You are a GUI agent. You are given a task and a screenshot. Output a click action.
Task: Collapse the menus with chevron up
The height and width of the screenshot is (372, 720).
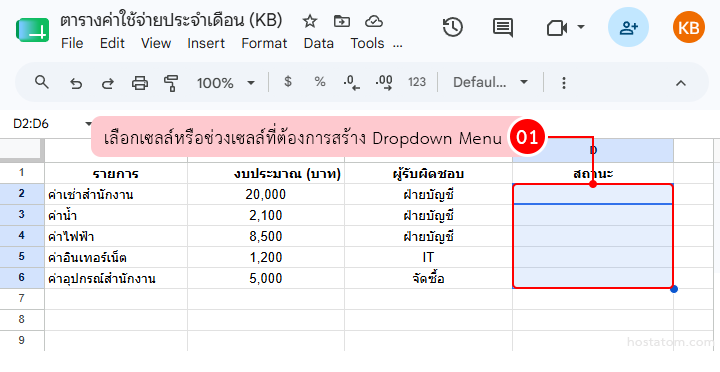681,83
